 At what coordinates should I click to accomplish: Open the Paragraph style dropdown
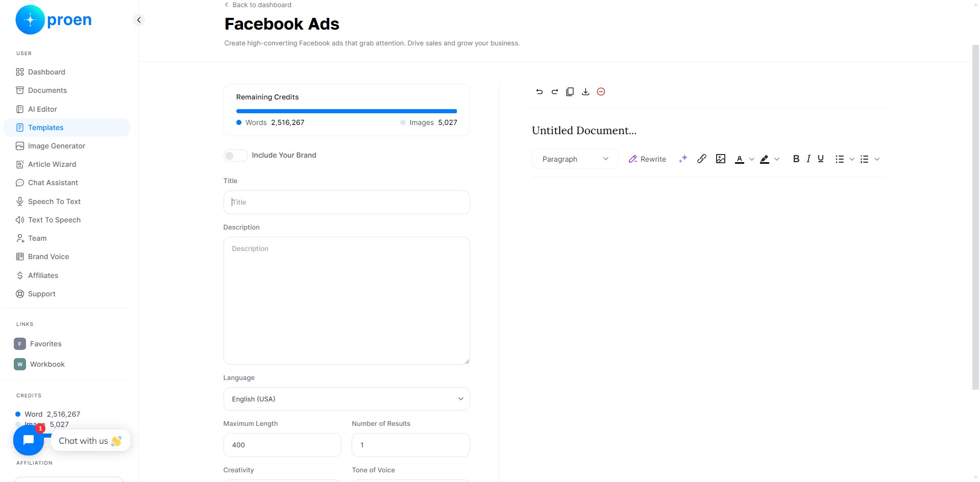[x=575, y=159]
